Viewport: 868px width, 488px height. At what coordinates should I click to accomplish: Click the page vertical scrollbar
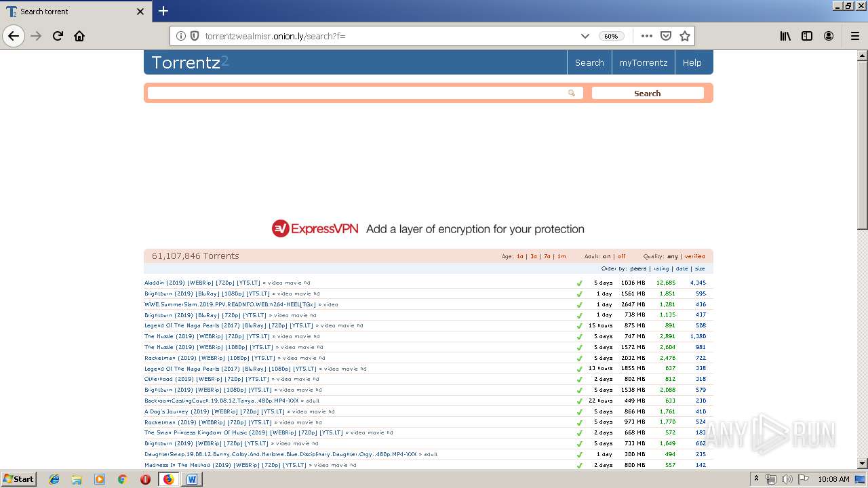pyautogui.click(x=862, y=144)
